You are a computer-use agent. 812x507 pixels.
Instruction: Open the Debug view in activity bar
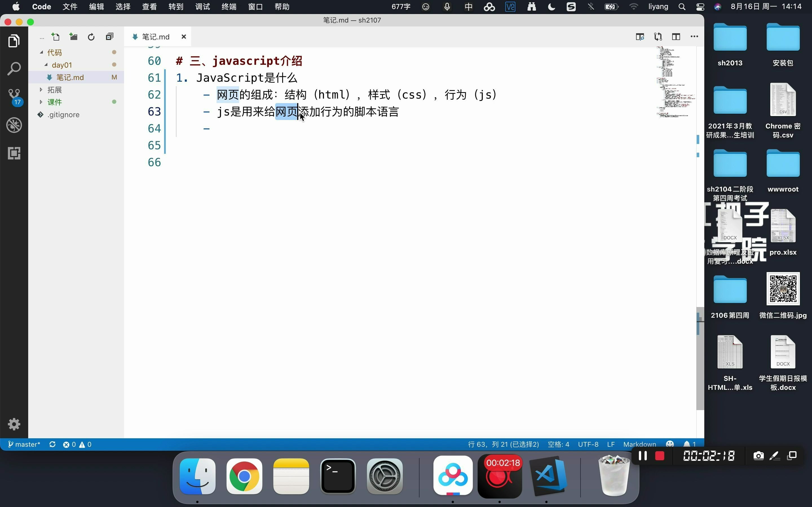click(14, 125)
